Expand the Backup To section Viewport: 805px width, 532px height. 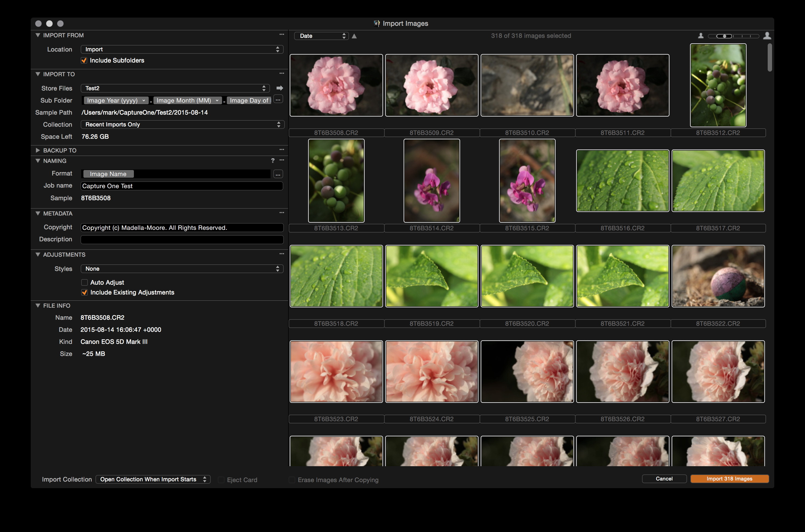pyautogui.click(x=38, y=150)
